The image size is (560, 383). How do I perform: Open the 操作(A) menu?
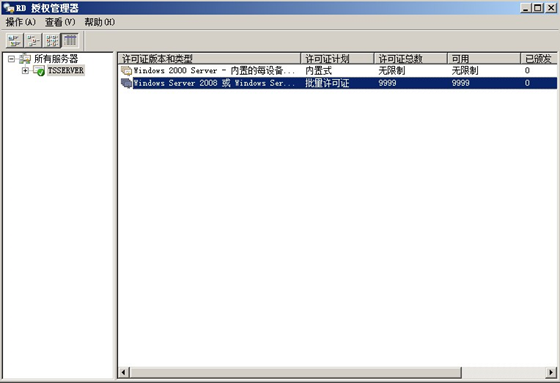click(x=21, y=22)
